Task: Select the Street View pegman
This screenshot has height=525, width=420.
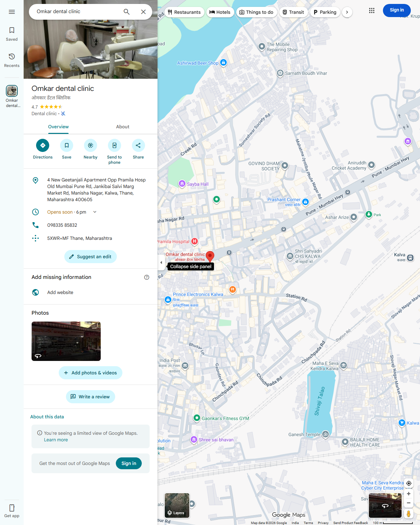Action: click(x=409, y=514)
